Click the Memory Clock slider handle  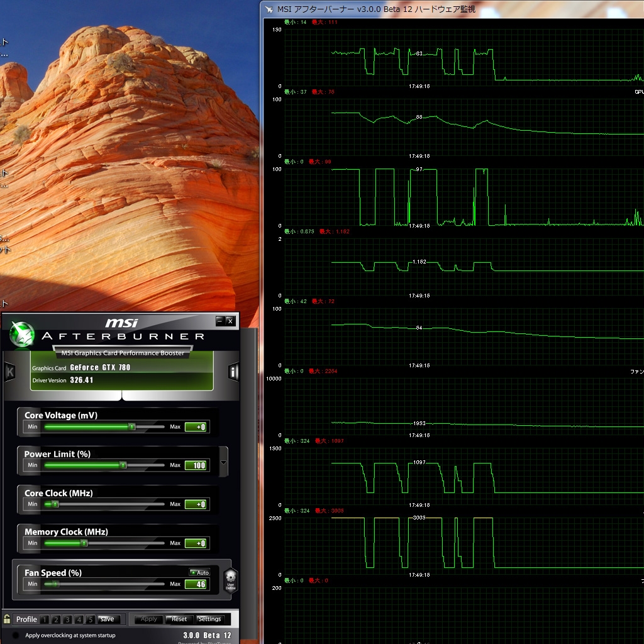coord(84,543)
